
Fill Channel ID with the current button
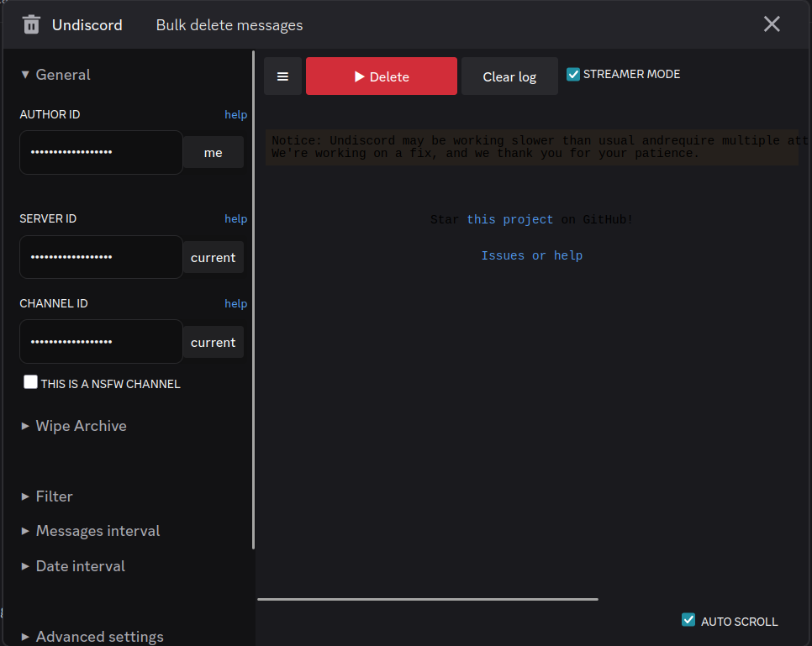tap(214, 342)
